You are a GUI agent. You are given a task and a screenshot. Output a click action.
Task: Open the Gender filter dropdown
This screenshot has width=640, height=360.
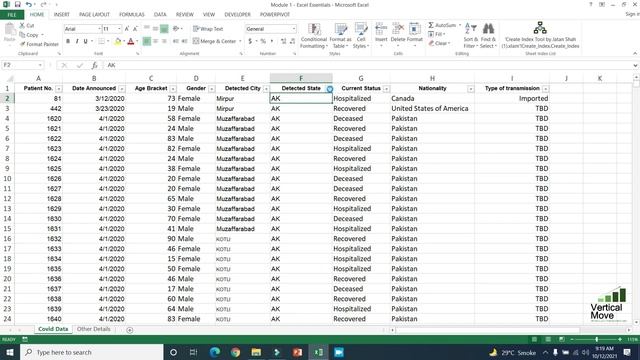(211, 89)
